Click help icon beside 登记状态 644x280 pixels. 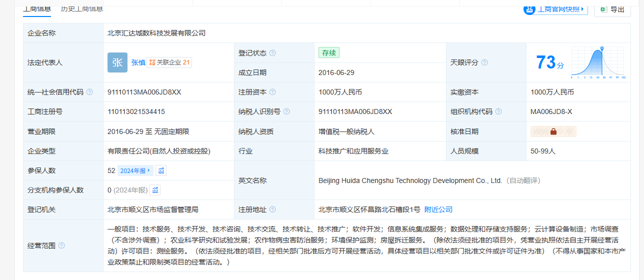[272, 53]
